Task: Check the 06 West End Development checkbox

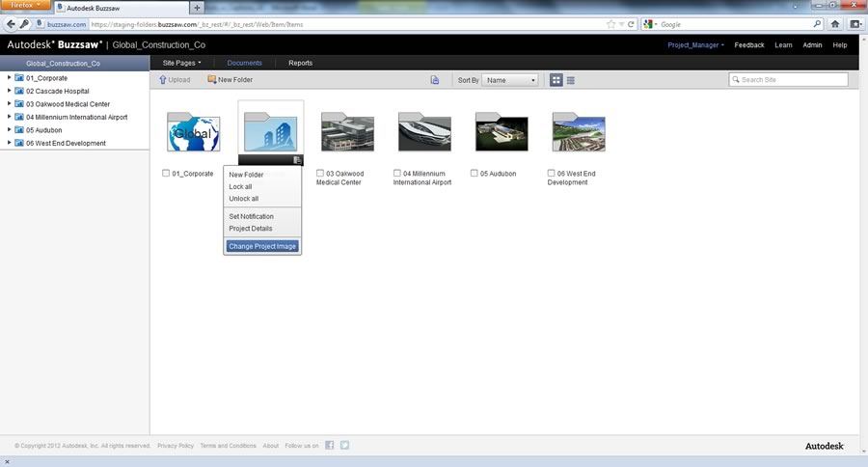Action: pos(551,173)
